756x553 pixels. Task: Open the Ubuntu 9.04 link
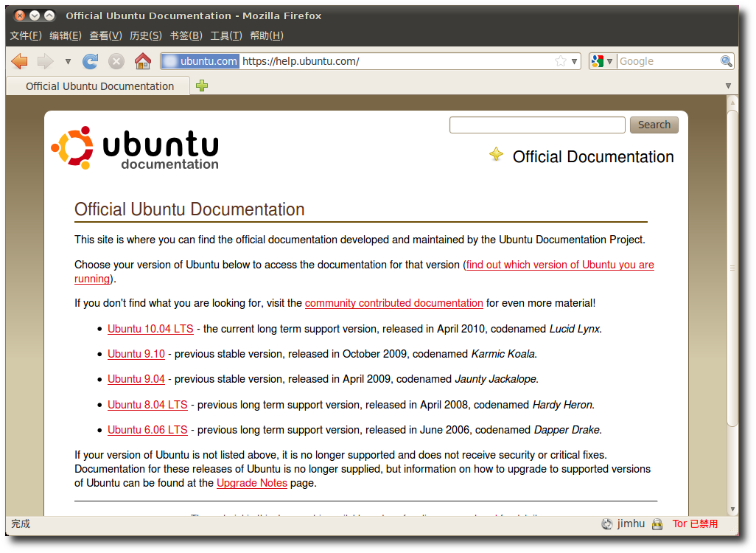[136, 379]
